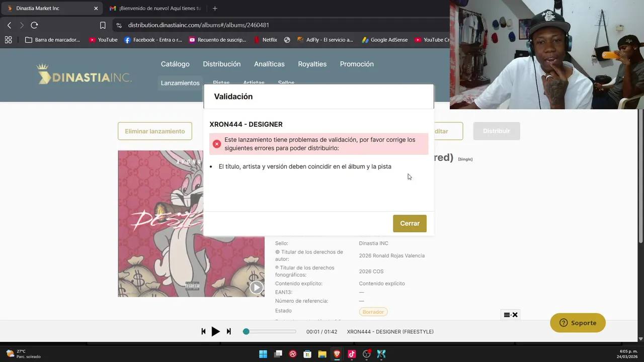Open the Royalties menu

pyautogui.click(x=312, y=64)
